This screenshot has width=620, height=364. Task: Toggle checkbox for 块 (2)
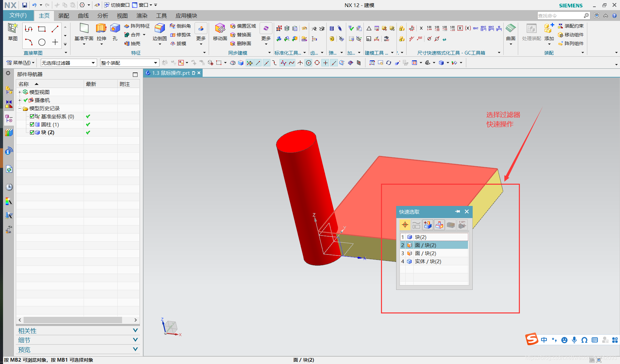click(32, 132)
